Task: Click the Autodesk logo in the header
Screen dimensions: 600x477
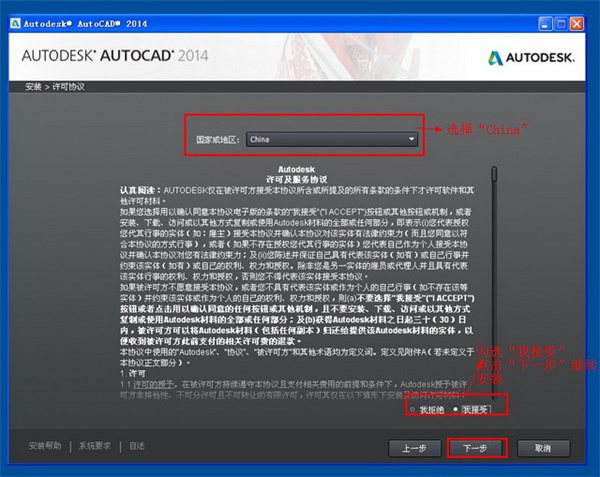Action: point(531,58)
